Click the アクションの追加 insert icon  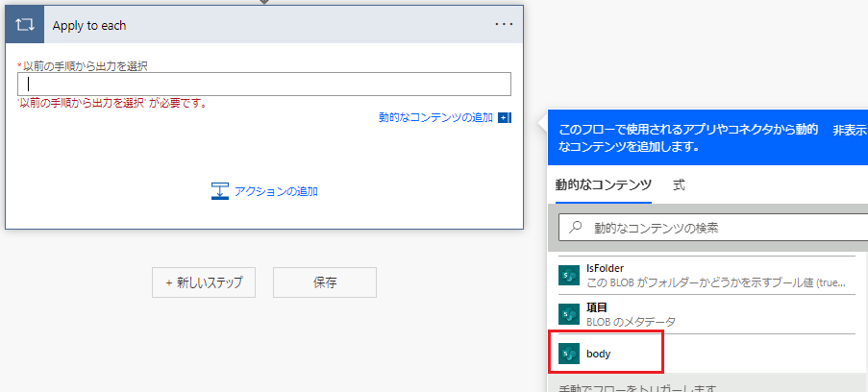pyautogui.click(x=219, y=191)
